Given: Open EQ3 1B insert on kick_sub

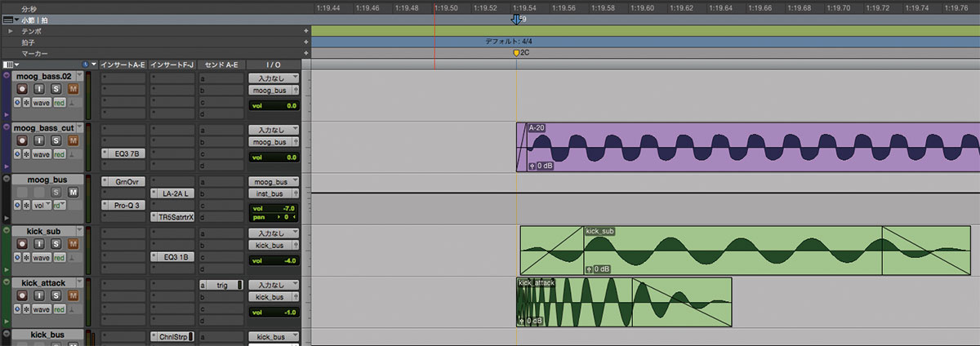Looking at the screenshot, I should coord(171,257).
